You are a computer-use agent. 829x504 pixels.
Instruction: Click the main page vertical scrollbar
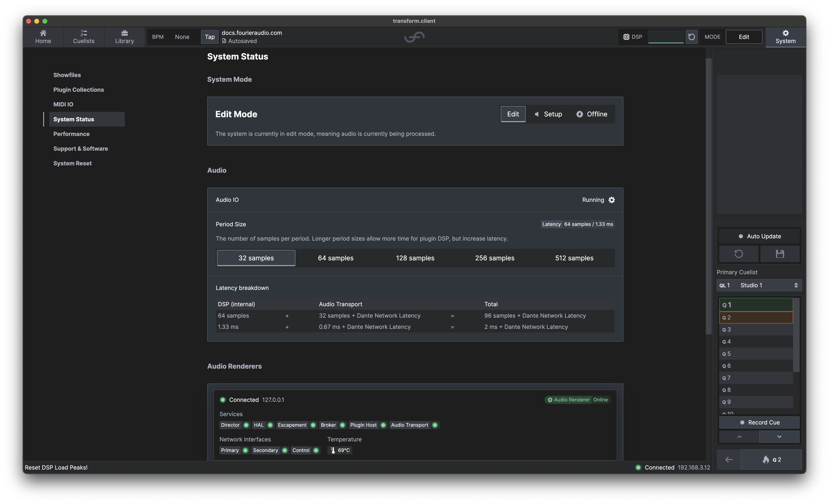tap(709, 197)
